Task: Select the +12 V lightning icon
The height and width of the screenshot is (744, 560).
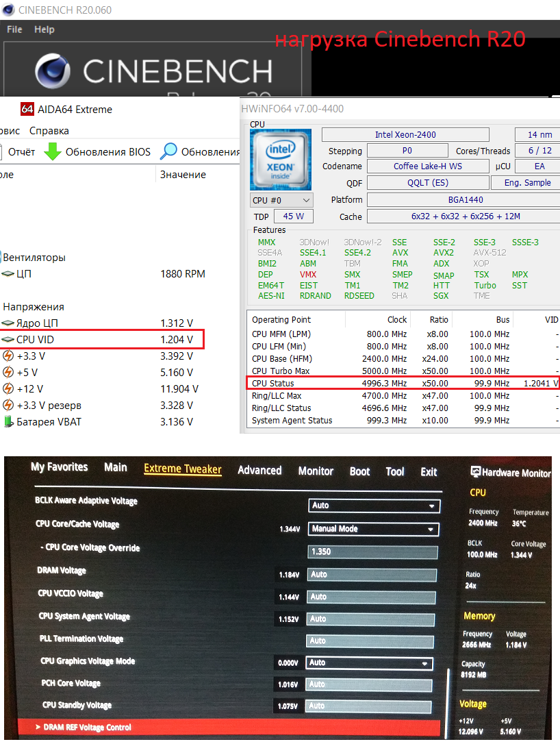Action: 8,388
